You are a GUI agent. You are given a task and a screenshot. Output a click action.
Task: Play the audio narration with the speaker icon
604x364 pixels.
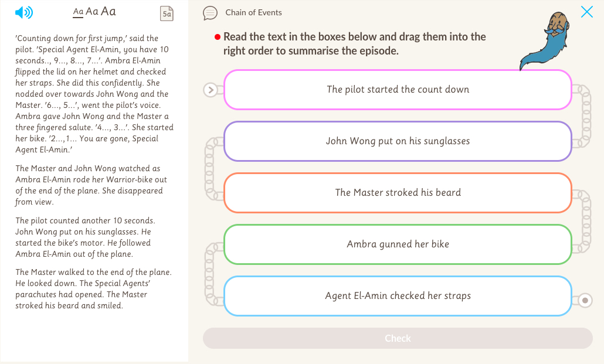click(x=24, y=12)
